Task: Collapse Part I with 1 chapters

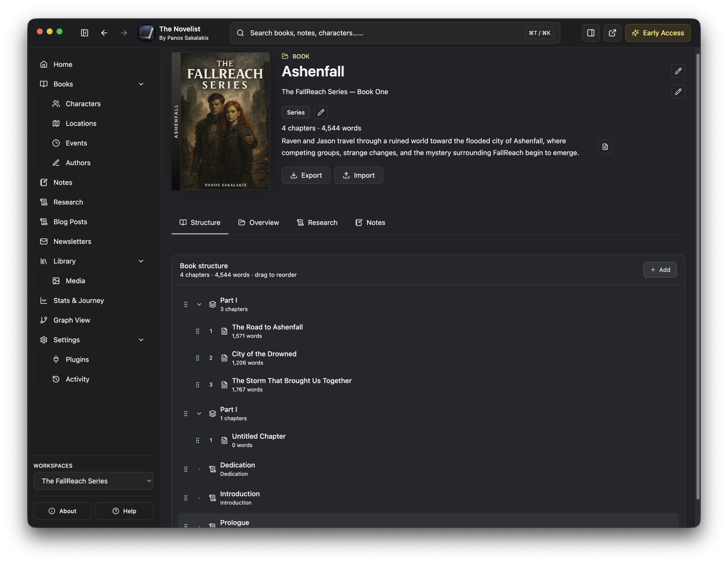Action: point(199,414)
